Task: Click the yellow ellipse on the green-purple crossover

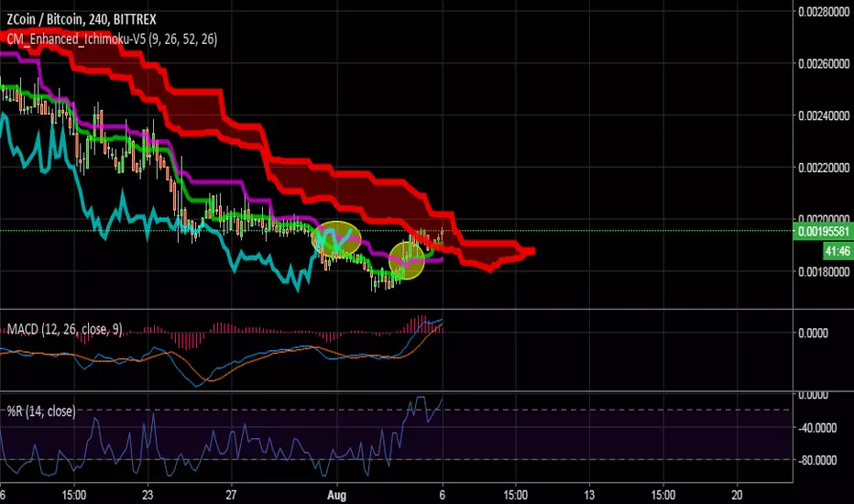Action: click(x=407, y=260)
